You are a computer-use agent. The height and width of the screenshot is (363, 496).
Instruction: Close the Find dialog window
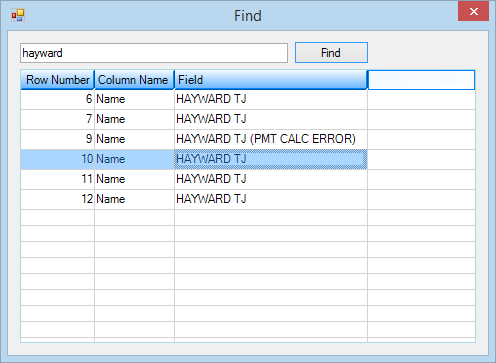[473, 11]
